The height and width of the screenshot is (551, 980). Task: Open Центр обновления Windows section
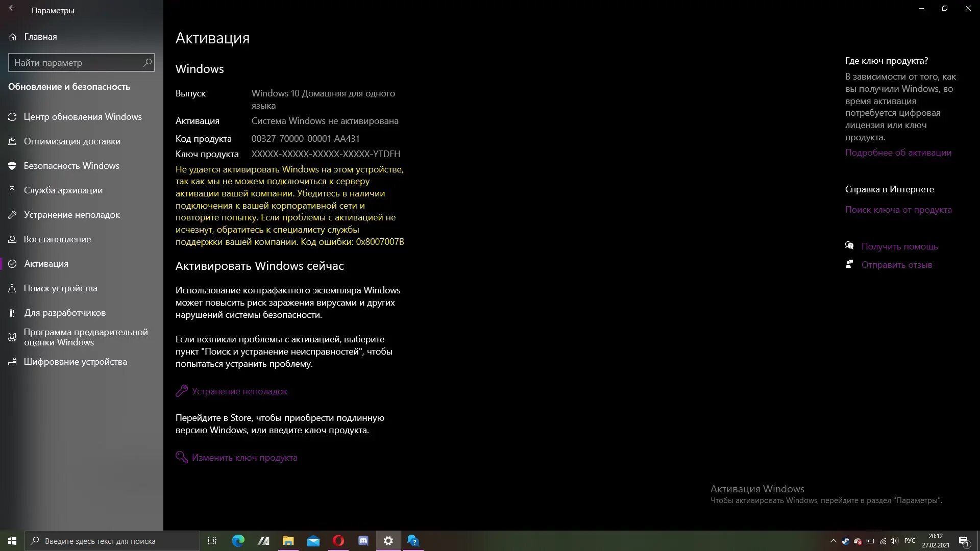[x=83, y=117]
